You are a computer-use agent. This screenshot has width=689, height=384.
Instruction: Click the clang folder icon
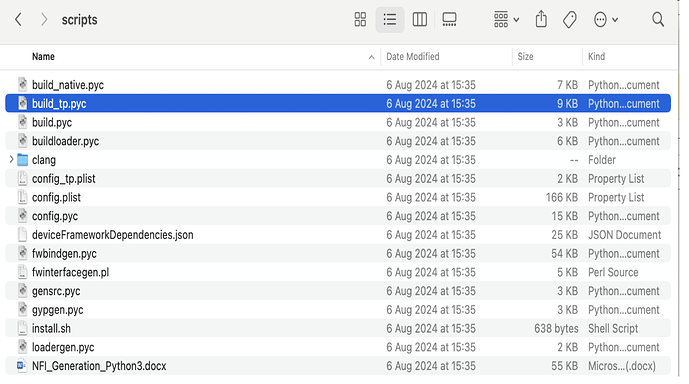tap(23, 160)
